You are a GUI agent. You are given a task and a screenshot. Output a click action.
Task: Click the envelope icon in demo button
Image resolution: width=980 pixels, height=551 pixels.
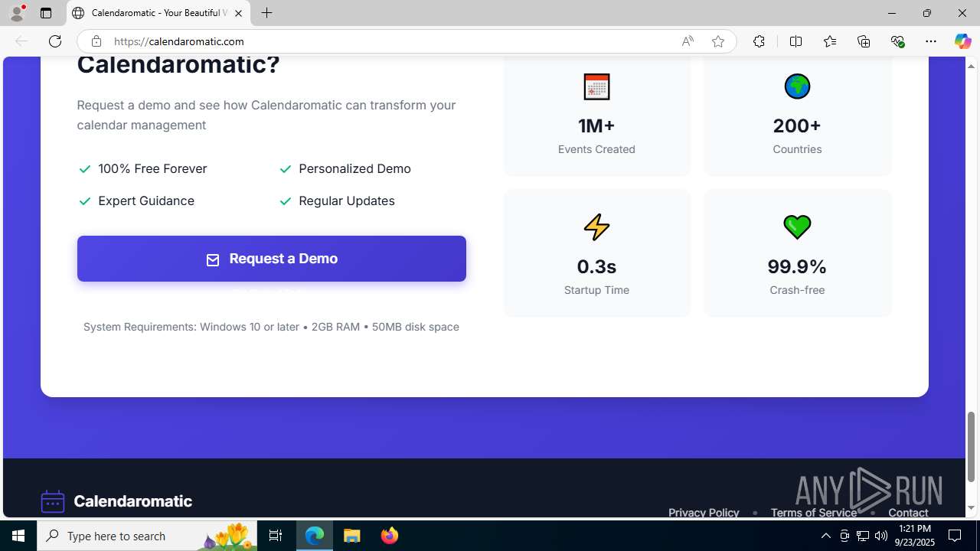pos(213,260)
